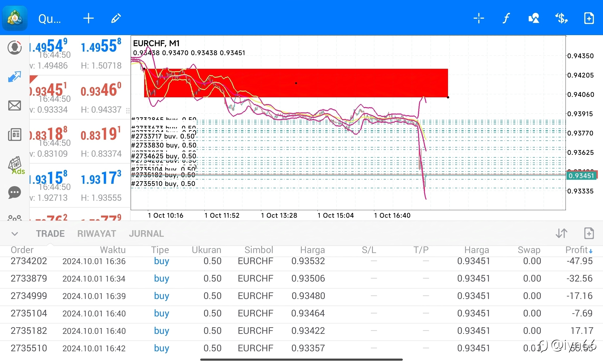Click the red rectangle zone on chart
This screenshot has width=603, height=364.
pyautogui.click(x=296, y=83)
